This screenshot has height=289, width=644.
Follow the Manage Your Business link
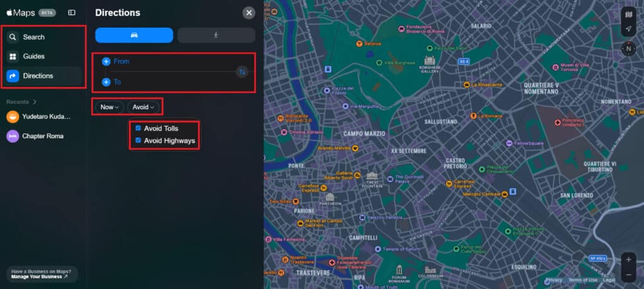[40, 276]
